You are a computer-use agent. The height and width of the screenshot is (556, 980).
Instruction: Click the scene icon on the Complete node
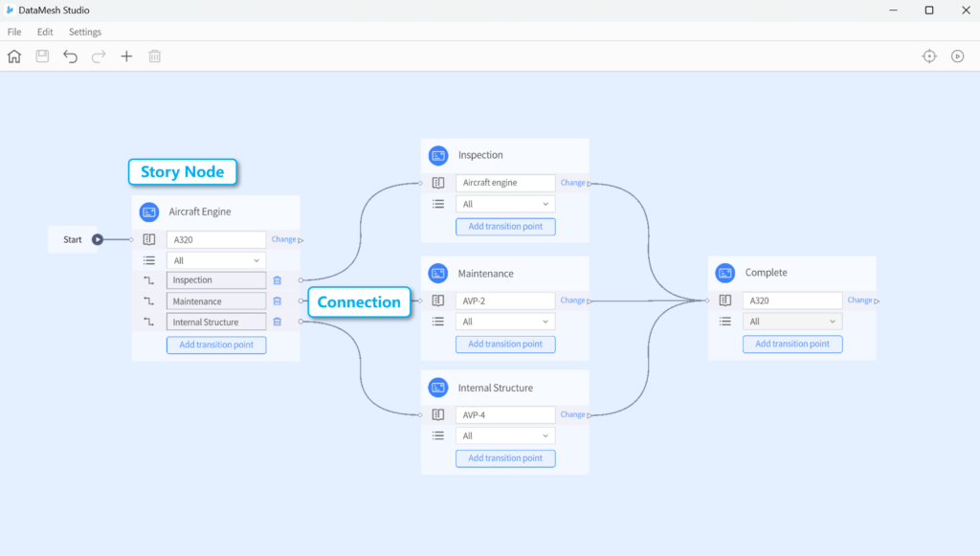click(724, 273)
